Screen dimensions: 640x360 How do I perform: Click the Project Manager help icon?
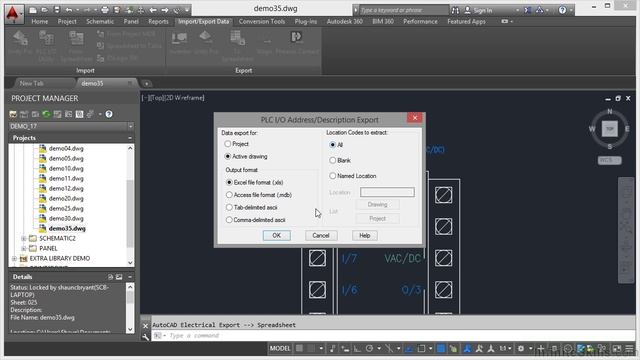pos(109,114)
